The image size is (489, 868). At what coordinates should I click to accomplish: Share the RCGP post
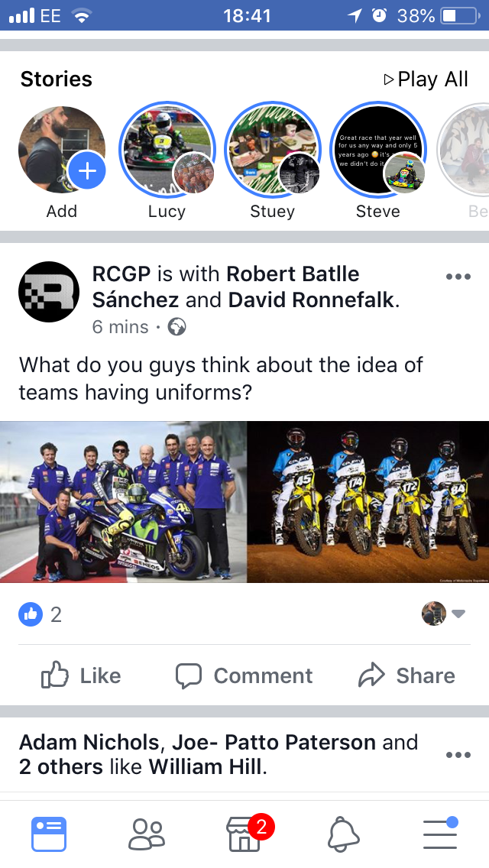pyautogui.click(x=406, y=675)
